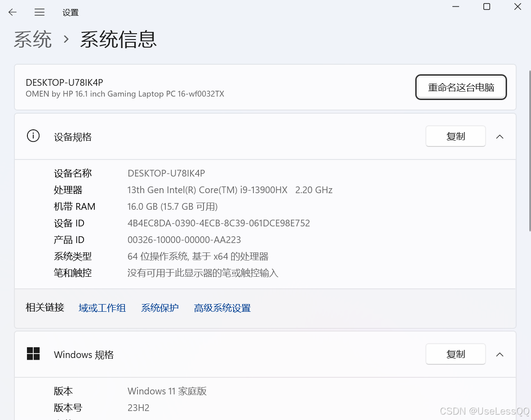The image size is (531, 420).
Task: Click the vertical scrollbar thumb
Action: [x=530, y=151]
